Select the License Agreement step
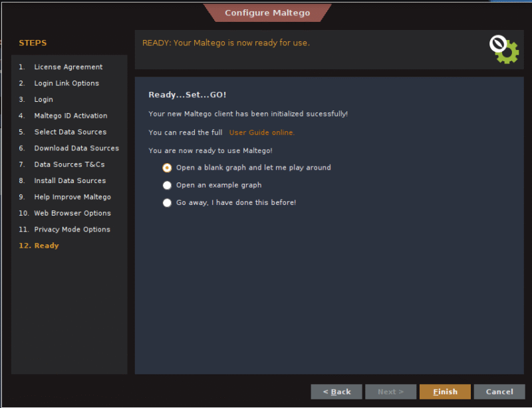Viewport: 532px width, 408px height. (68, 67)
